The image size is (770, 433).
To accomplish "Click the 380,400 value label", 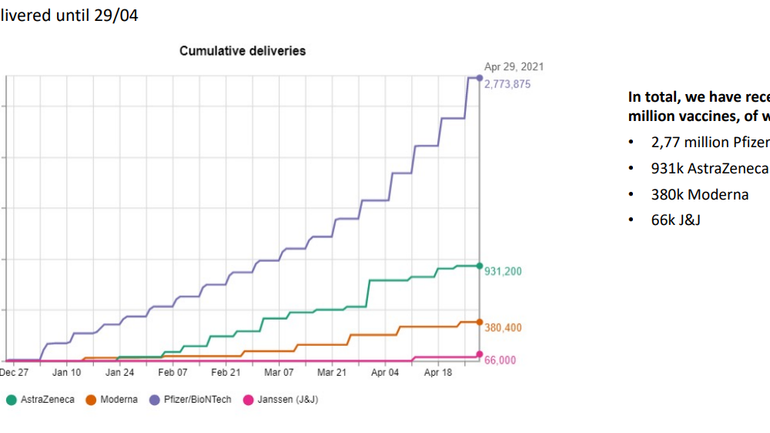I will 503,327.
